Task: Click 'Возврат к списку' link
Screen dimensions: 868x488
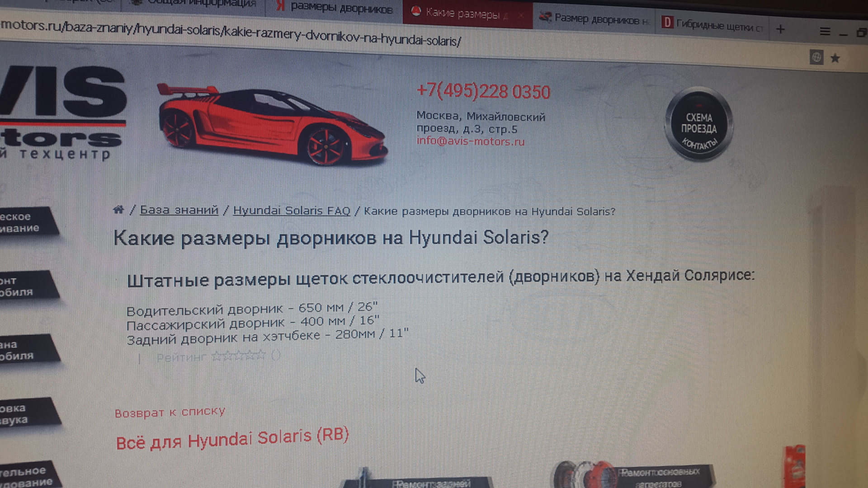Action: (x=170, y=413)
